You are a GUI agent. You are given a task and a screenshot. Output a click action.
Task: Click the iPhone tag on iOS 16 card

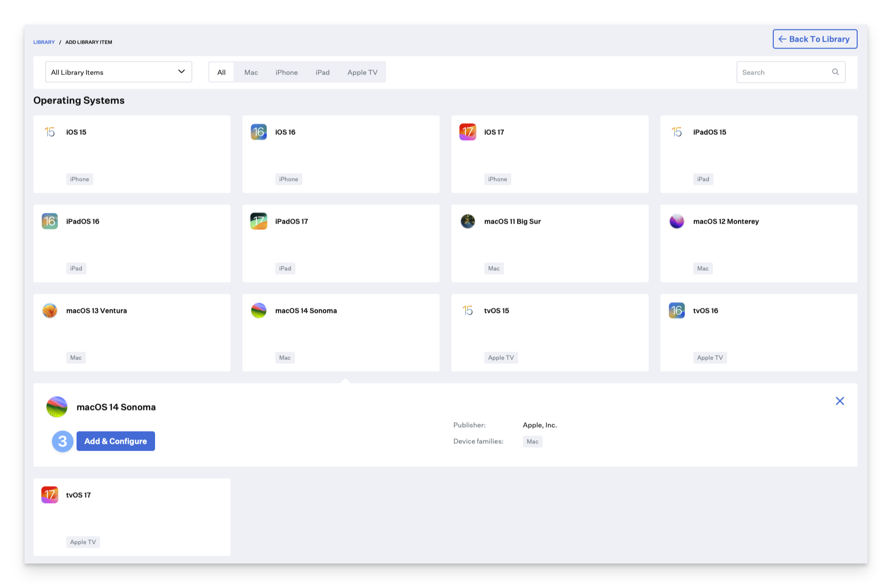289,179
